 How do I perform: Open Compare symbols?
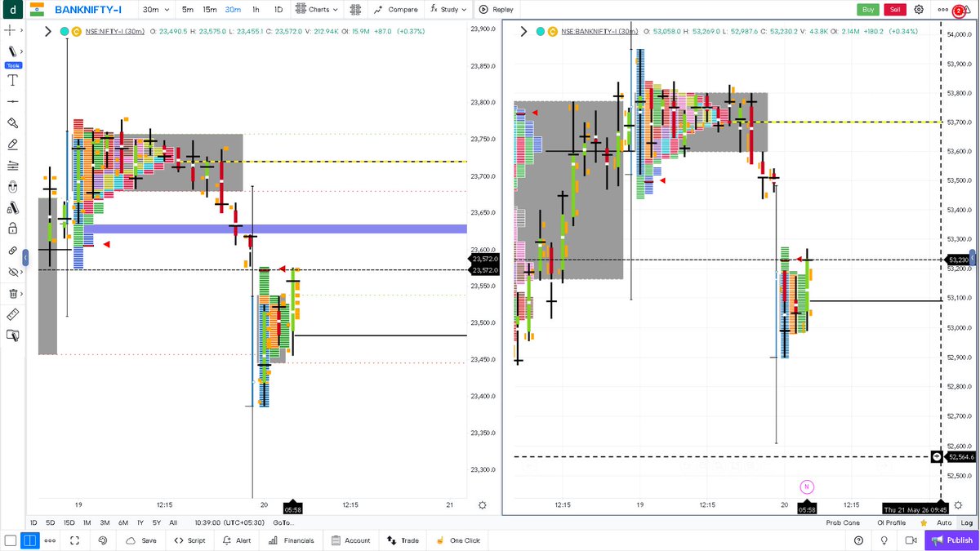[395, 10]
